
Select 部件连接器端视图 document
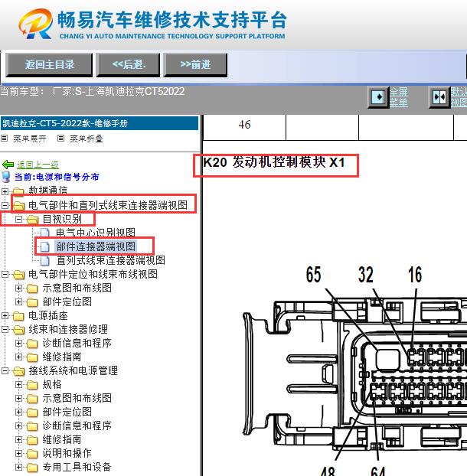tap(96, 246)
